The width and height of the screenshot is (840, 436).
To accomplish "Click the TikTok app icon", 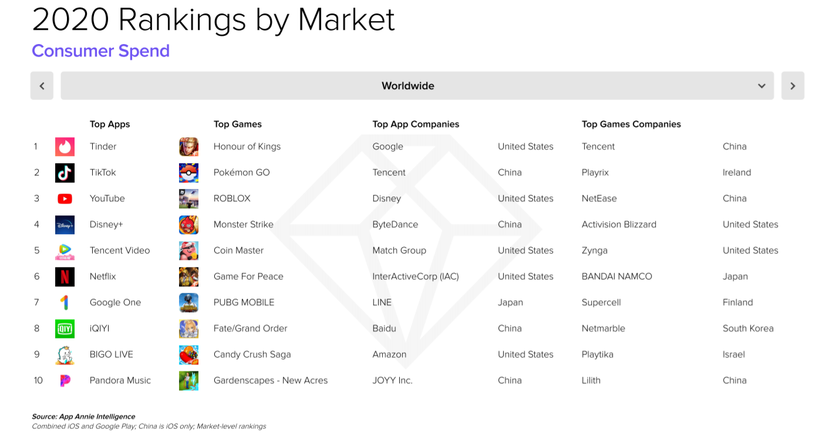I will tap(65, 173).
